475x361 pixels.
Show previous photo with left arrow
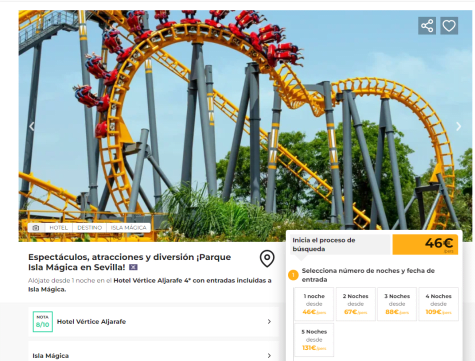coord(32,126)
